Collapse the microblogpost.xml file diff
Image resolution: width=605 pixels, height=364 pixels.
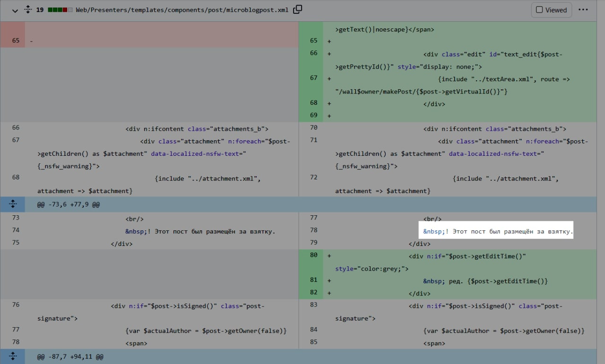(15, 10)
